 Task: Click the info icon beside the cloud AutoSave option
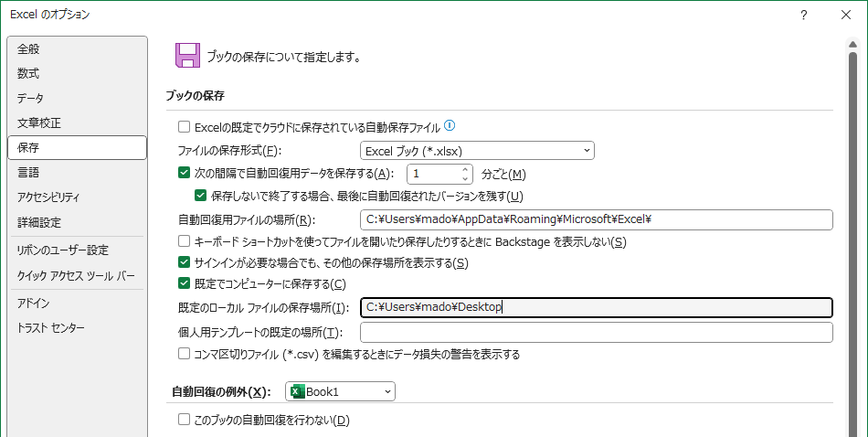point(450,126)
